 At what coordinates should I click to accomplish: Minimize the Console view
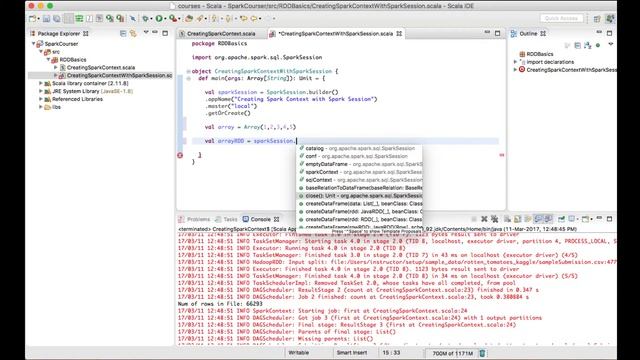point(599,219)
